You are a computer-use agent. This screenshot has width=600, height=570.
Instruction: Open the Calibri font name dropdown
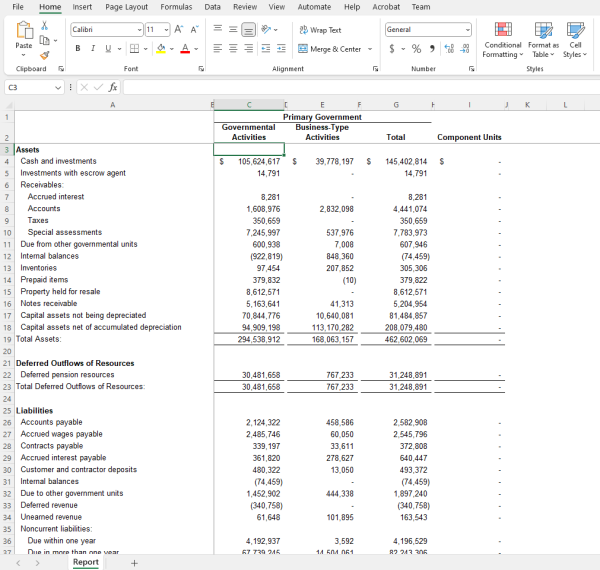pyautogui.click(x=140, y=29)
